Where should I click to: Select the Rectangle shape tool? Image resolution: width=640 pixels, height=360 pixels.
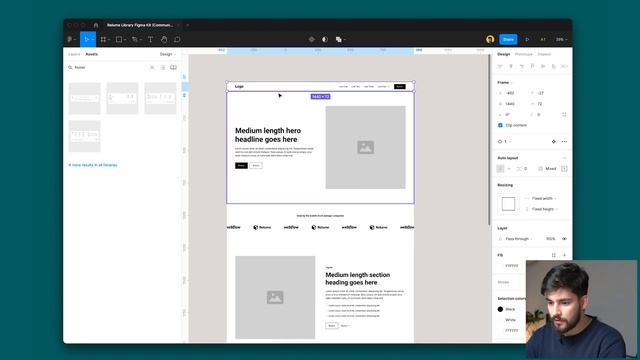pos(119,40)
